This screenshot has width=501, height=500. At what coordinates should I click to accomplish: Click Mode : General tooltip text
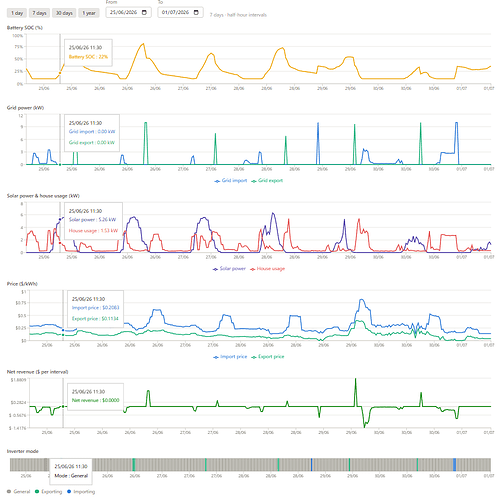click(x=71, y=476)
